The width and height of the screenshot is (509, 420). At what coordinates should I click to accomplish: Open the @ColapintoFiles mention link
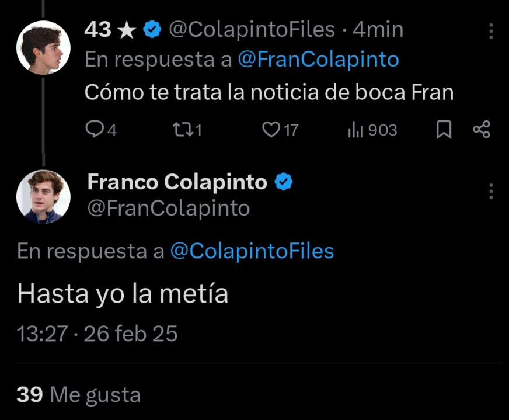pyautogui.click(x=252, y=251)
